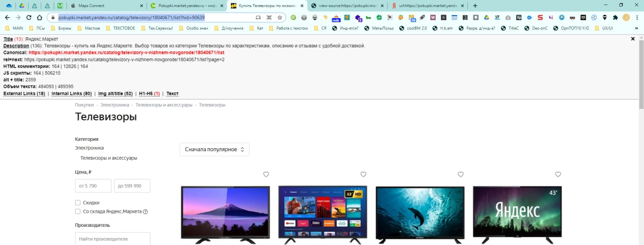Add first TV to favorites via heart
The image size is (644, 245).
tap(266, 174)
